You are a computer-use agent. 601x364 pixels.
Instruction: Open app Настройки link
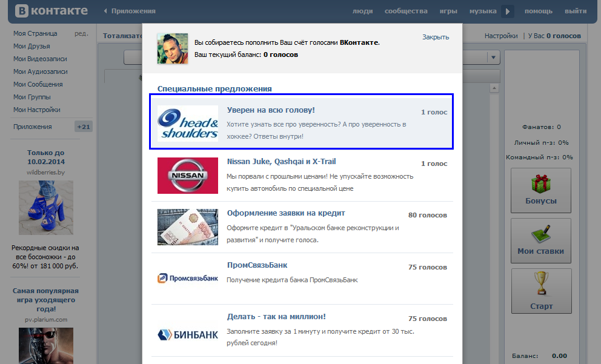[x=501, y=36]
